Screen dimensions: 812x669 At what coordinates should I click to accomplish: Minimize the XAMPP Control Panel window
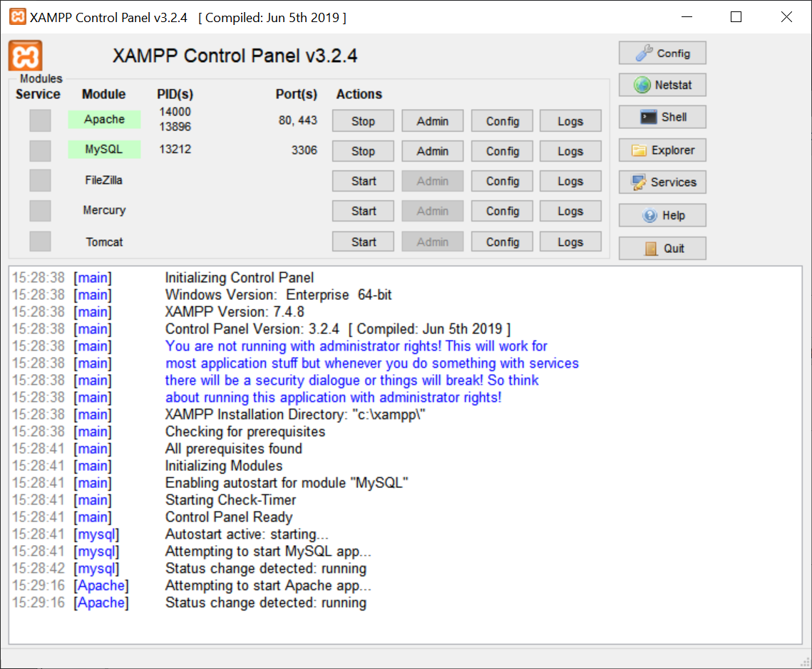click(x=687, y=17)
